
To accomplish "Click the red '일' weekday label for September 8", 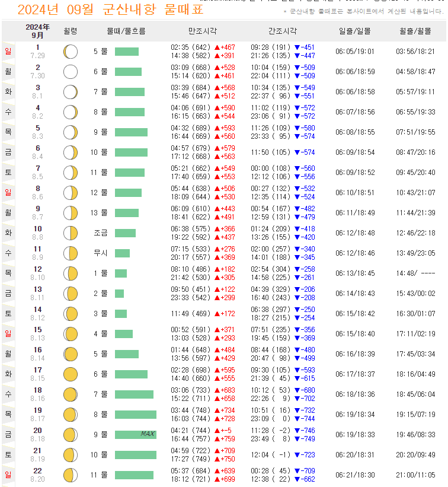I will click(x=8, y=193).
